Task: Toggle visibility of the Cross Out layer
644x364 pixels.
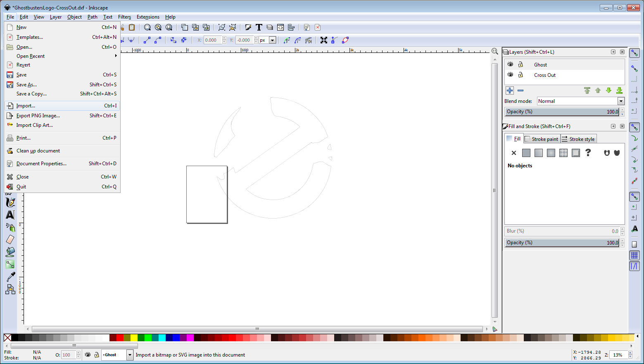Action: pos(511,75)
